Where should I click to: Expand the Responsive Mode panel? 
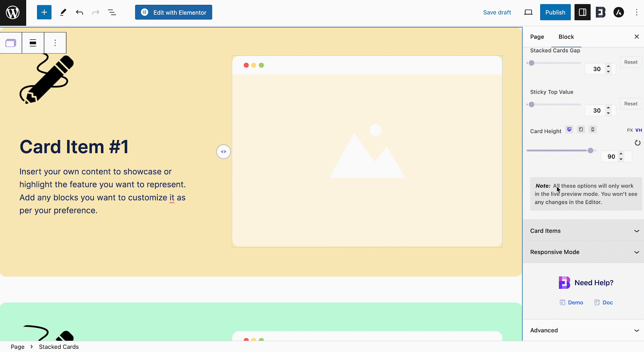[x=583, y=252]
